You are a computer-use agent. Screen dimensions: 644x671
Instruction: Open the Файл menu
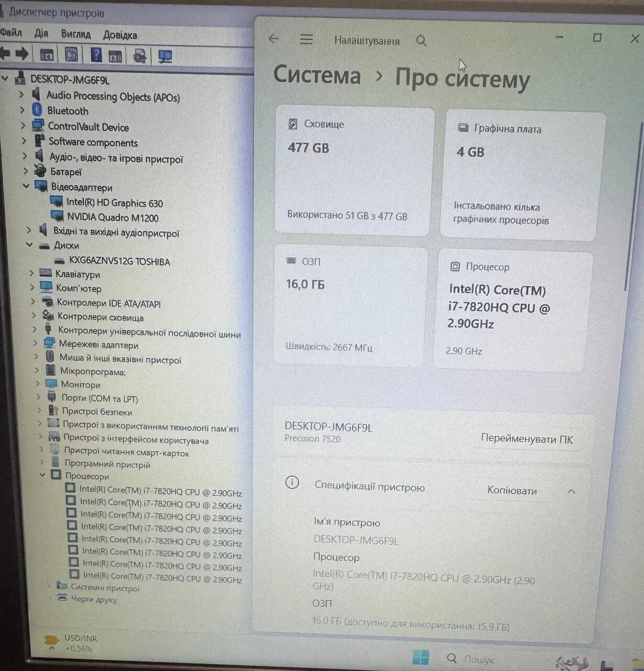(x=11, y=32)
